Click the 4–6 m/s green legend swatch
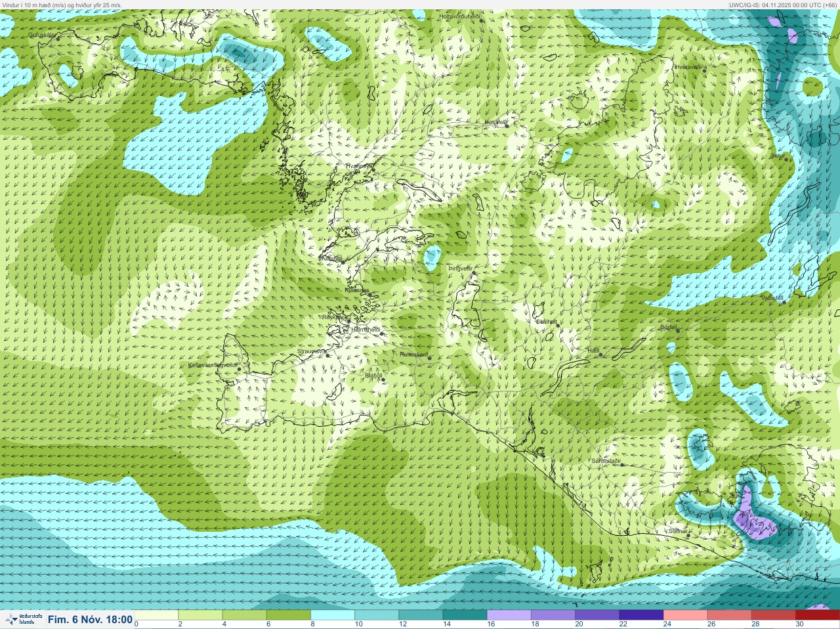This screenshot has width=840, height=629. pyautogui.click(x=244, y=615)
